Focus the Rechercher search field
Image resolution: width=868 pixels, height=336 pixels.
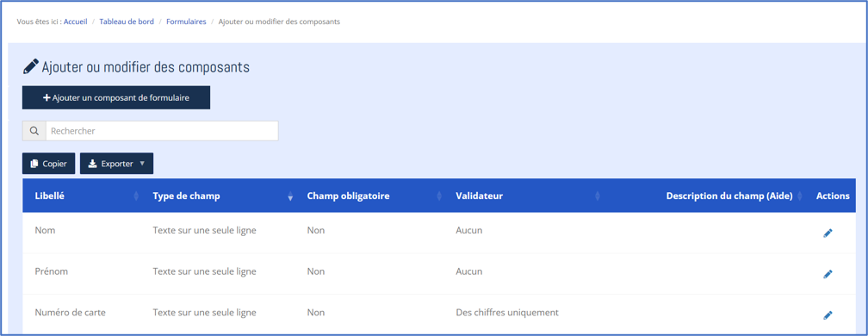coord(162,131)
